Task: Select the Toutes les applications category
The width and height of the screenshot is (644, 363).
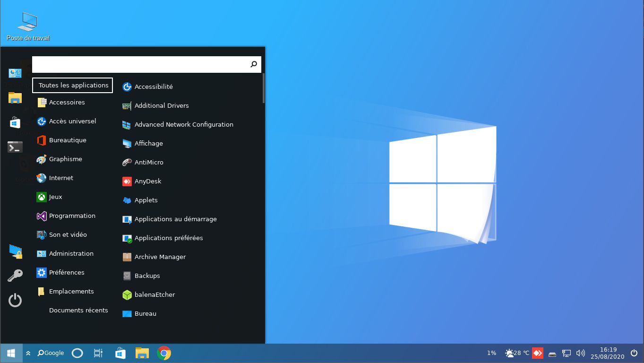Action: click(72, 85)
